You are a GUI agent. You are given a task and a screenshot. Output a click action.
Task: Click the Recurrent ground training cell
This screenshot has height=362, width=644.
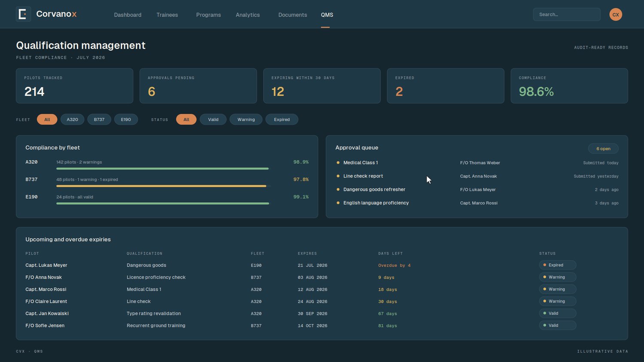156,325
